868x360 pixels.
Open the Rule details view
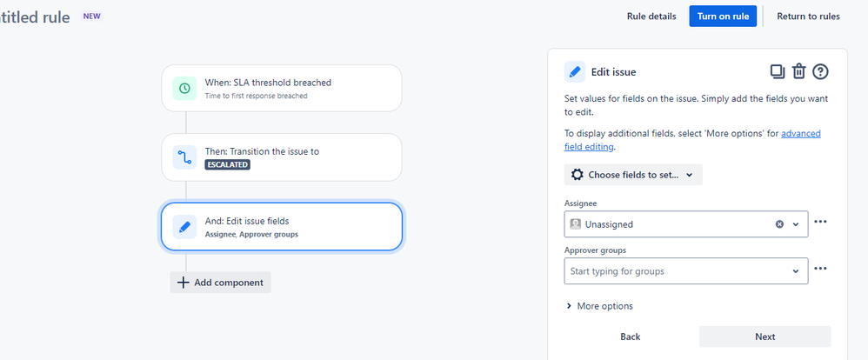(651, 16)
